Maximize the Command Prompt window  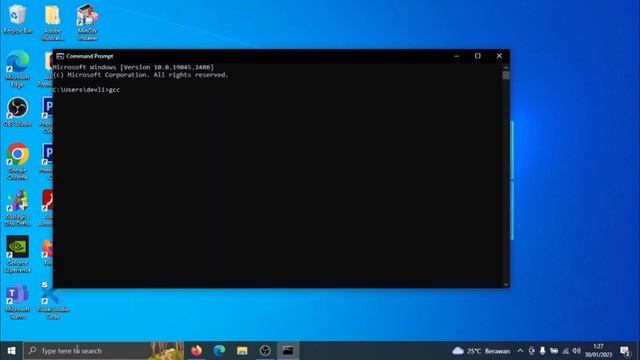478,56
